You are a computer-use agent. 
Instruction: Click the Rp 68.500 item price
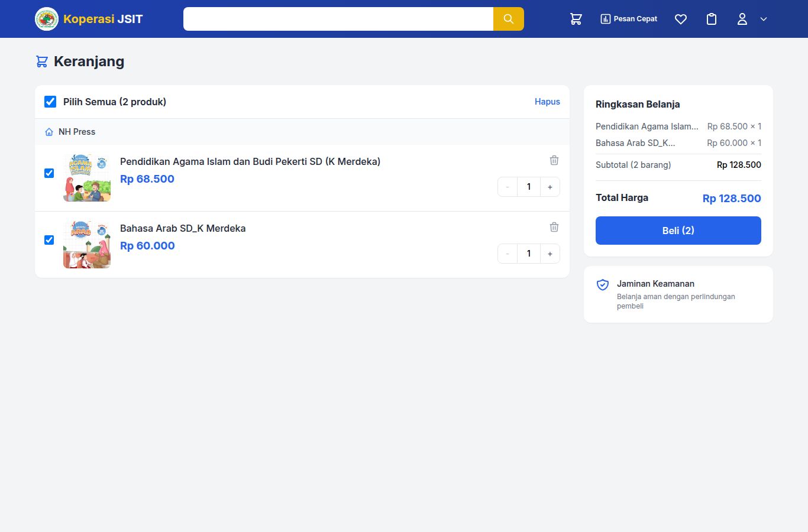coord(147,179)
